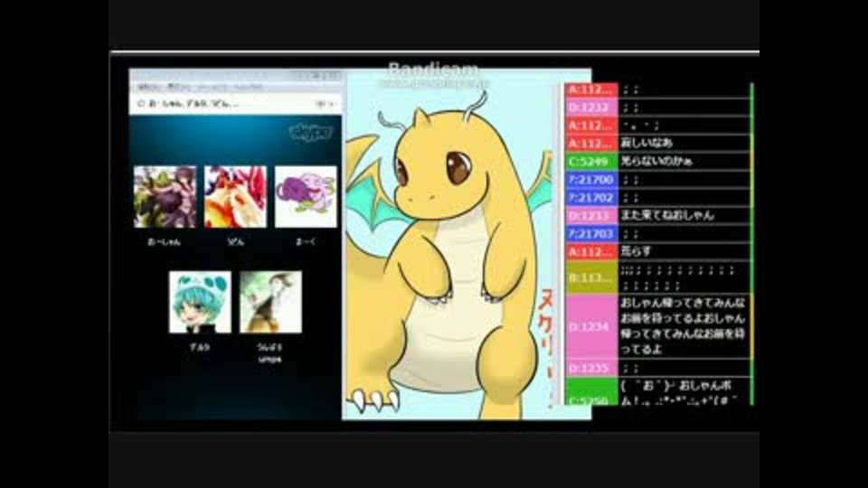Image resolution: width=868 pixels, height=488 pixels.
Task: Select comment また来てねおしゃん from D:1233
Action: coord(667,215)
